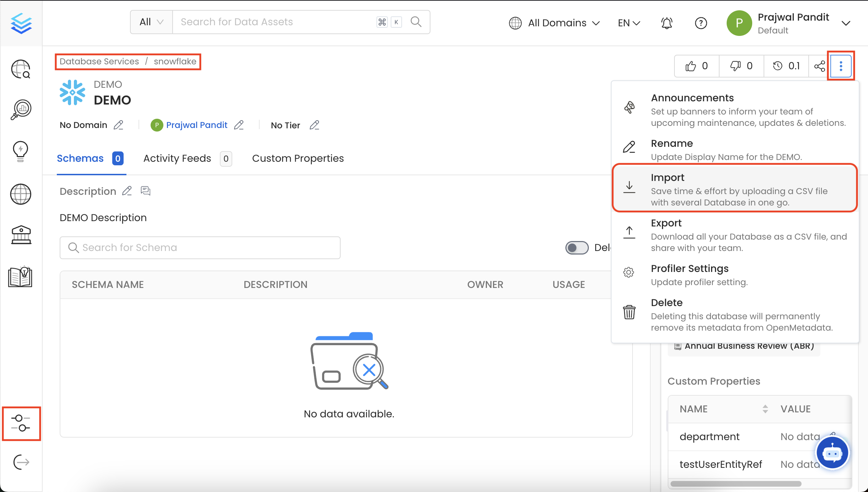Screen dimensions: 868x492
Task: Select Export from the context menu
Action: point(666,223)
